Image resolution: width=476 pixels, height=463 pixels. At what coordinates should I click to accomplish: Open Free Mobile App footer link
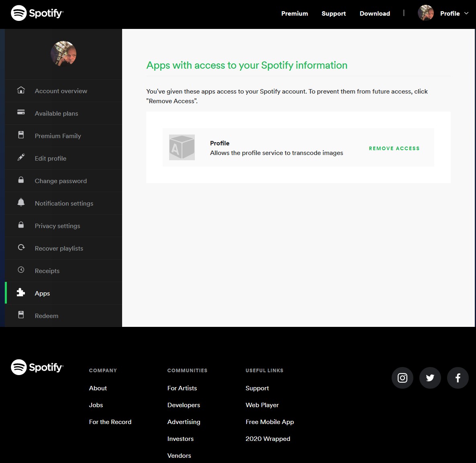[270, 422]
